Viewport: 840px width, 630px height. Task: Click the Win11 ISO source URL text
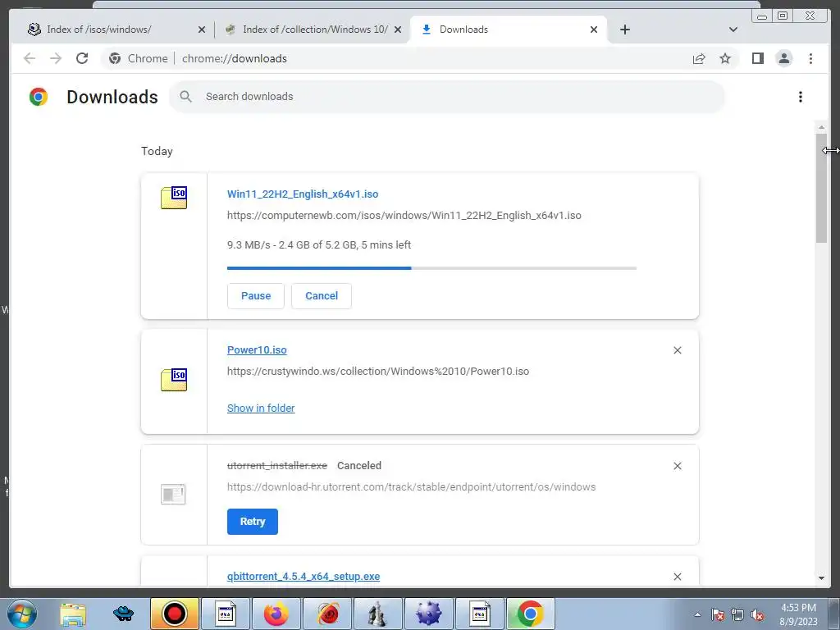pyautogui.click(x=404, y=216)
